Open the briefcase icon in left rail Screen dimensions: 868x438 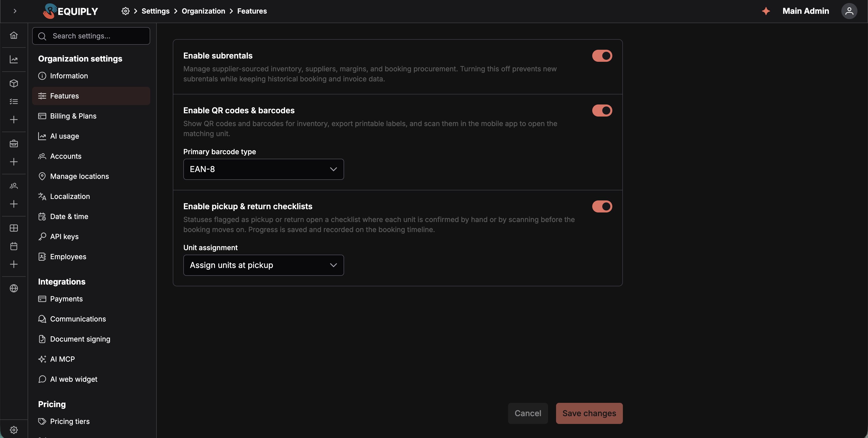tap(14, 143)
